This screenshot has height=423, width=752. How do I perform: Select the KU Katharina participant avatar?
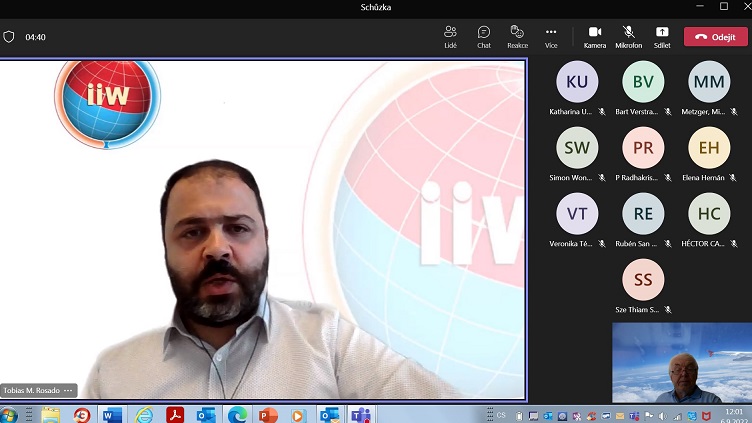[577, 82]
